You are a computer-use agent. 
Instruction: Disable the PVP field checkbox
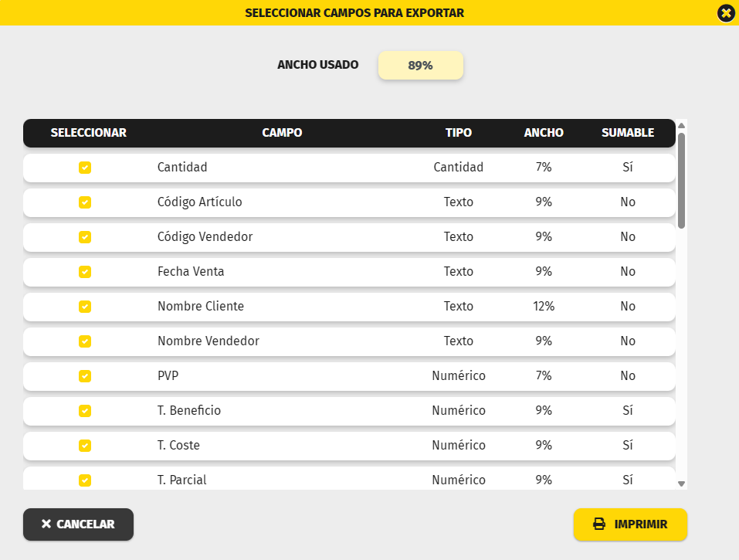[85, 376]
